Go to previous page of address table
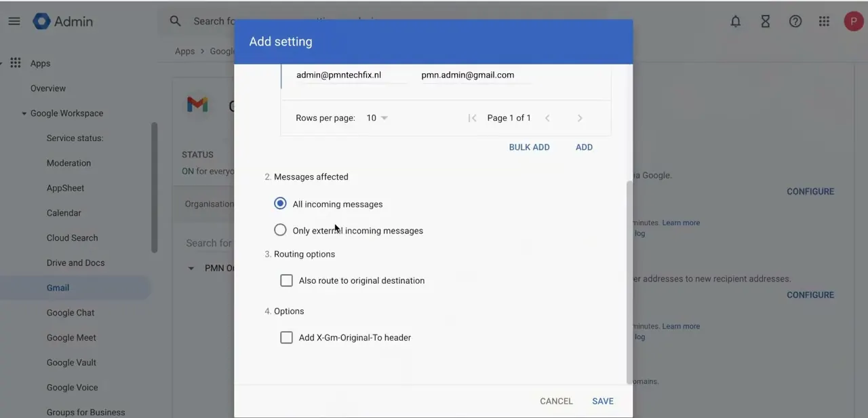Viewport: 868px width, 418px height. (547, 118)
